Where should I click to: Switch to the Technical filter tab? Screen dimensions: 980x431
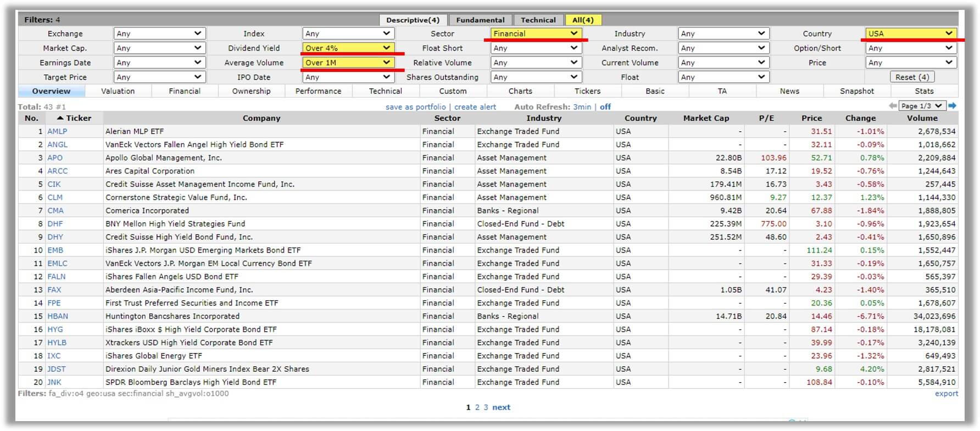538,20
